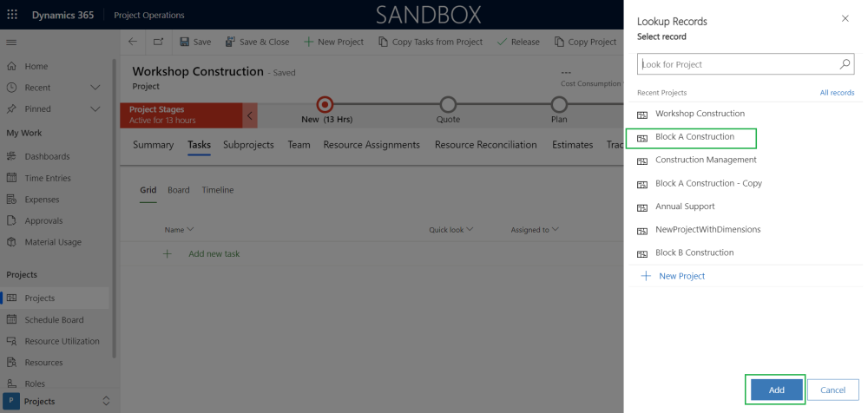Click the Project Operations app name
The image size is (868, 413).
pyautogui.click(x=149, y=15)
